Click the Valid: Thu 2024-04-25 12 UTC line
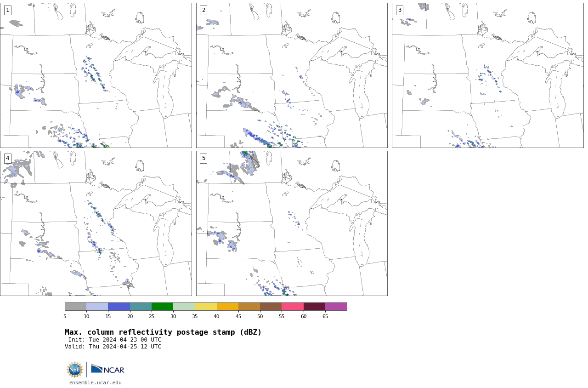This screenshot has height=388, width=588. (x=113, y=347)
